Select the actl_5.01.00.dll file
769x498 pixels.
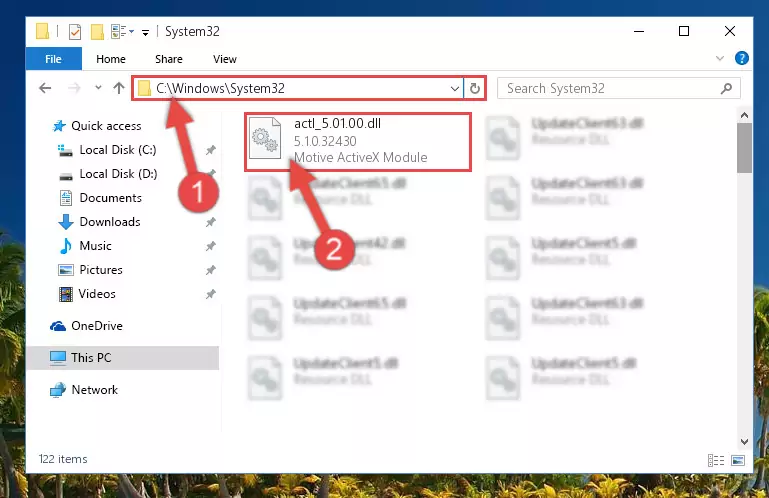pos(358,141)
